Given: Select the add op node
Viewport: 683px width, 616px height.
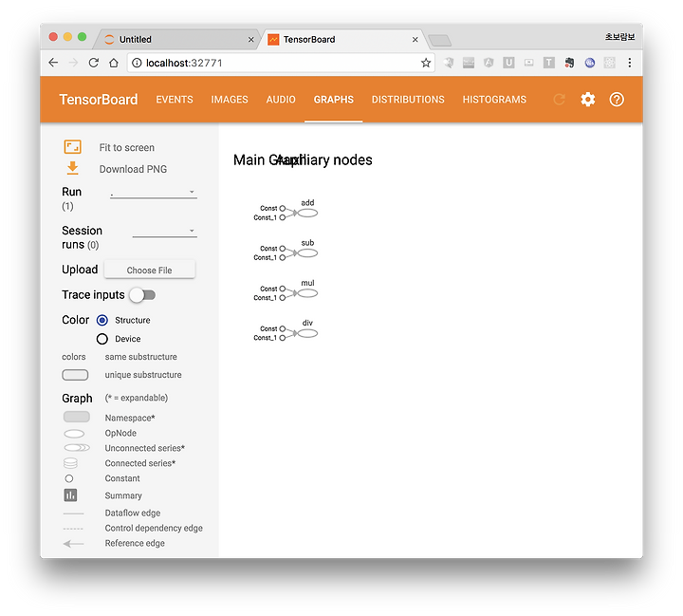Looking at the screenshot, I should (x=307, y=214).
